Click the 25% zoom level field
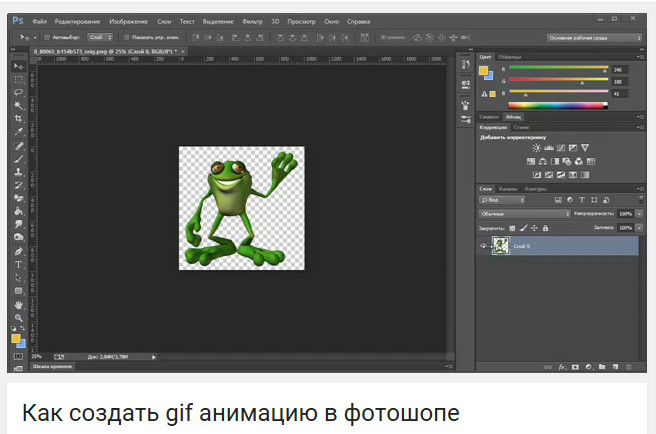The width and height of the screenshot is (656, 434). [x=37, y=357]
